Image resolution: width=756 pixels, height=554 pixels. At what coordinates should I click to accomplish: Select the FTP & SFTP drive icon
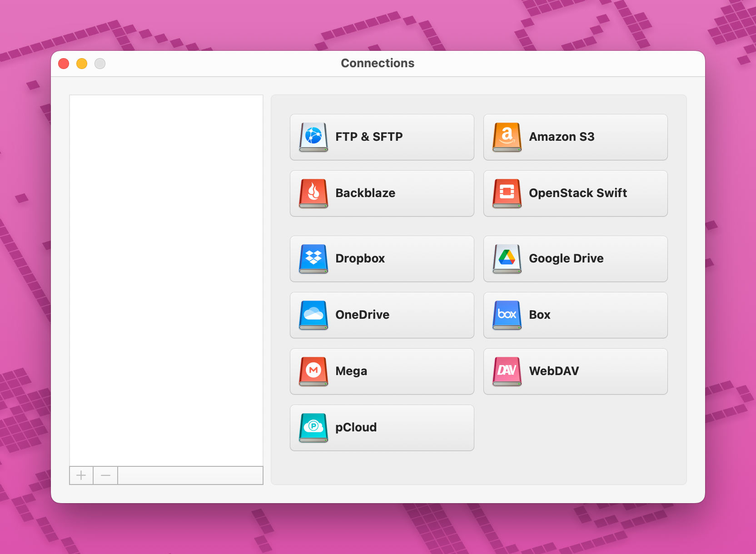[x=313, y=137]
